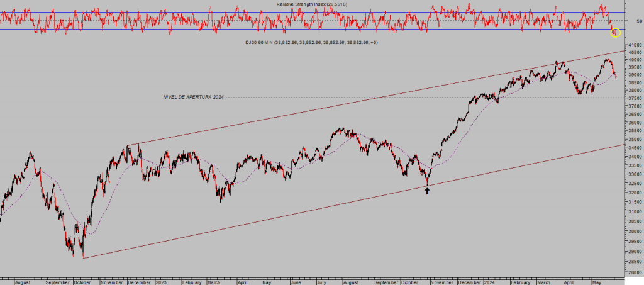Click the Relative Strength Index title text
The height and width of the screenshot is (285, 644).
coord(312,4)
